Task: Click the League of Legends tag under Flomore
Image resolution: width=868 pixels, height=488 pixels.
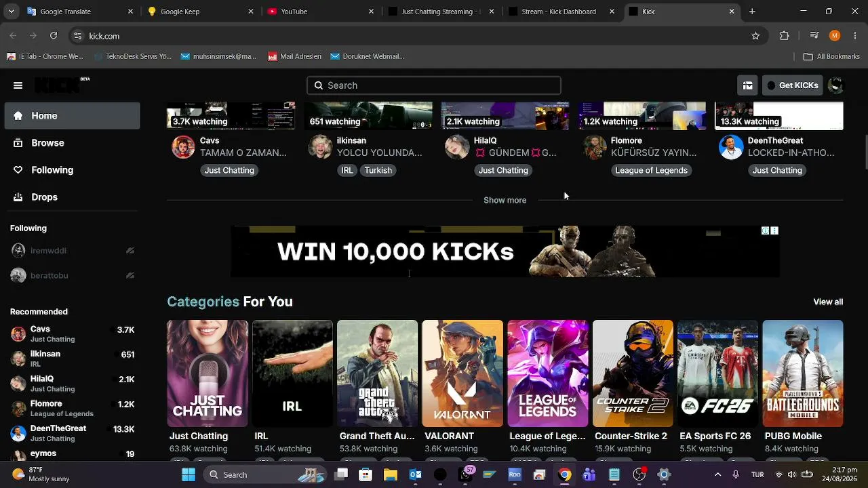Action: pos(651,170)
